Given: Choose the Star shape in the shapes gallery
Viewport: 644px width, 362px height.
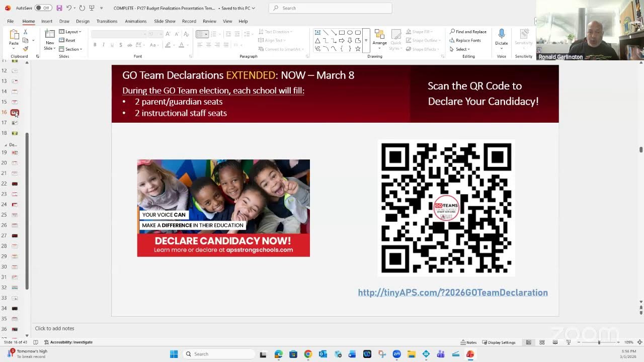Looking at the screenshot, I should click(358, 49).
